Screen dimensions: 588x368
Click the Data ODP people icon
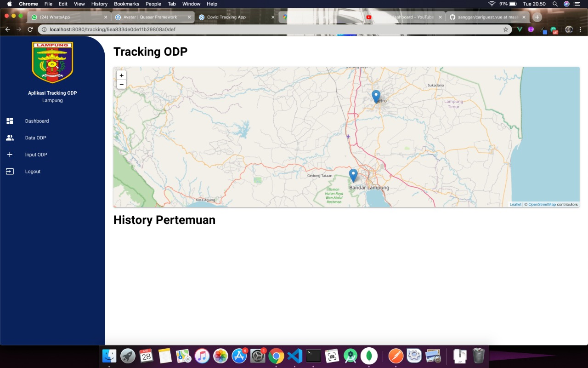[10, 138]
